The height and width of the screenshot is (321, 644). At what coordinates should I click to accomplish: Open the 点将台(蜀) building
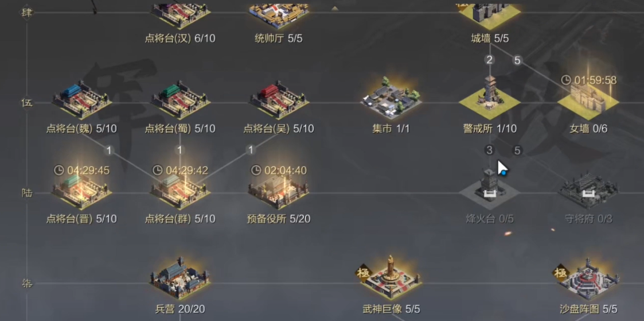point(180,100)
